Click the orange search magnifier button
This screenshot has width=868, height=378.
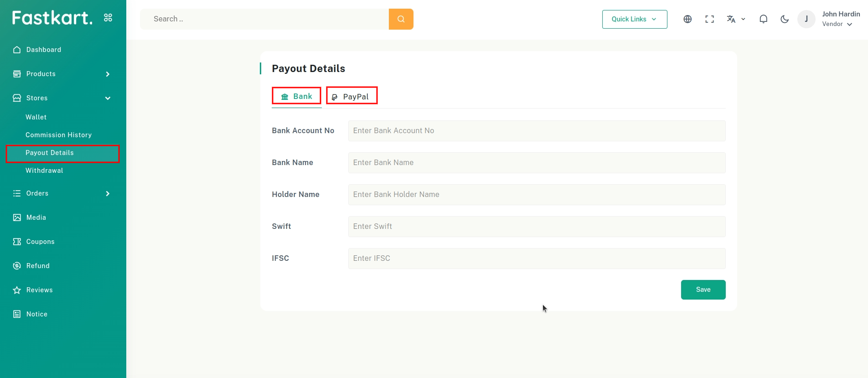click(401, 19)
